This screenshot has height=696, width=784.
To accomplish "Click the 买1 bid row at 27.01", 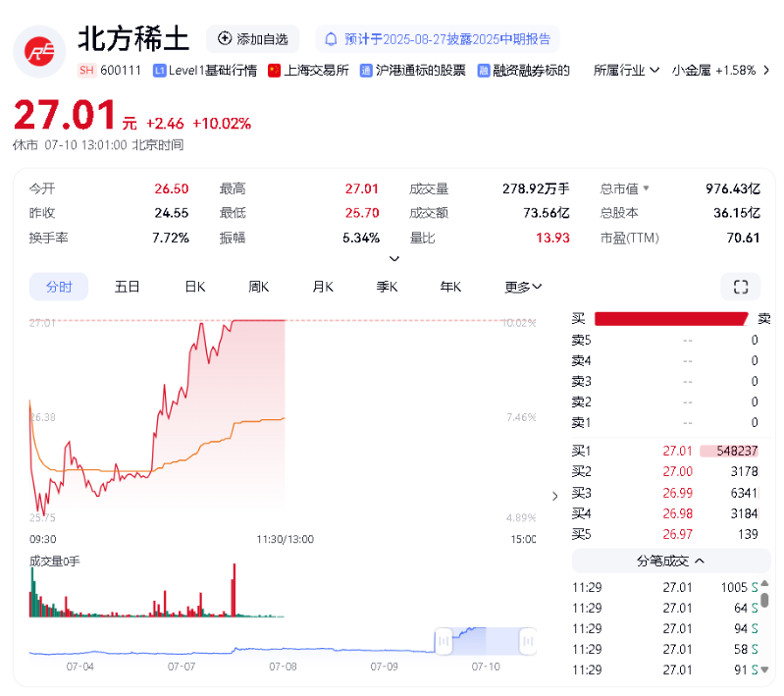I will coord(667,451).
